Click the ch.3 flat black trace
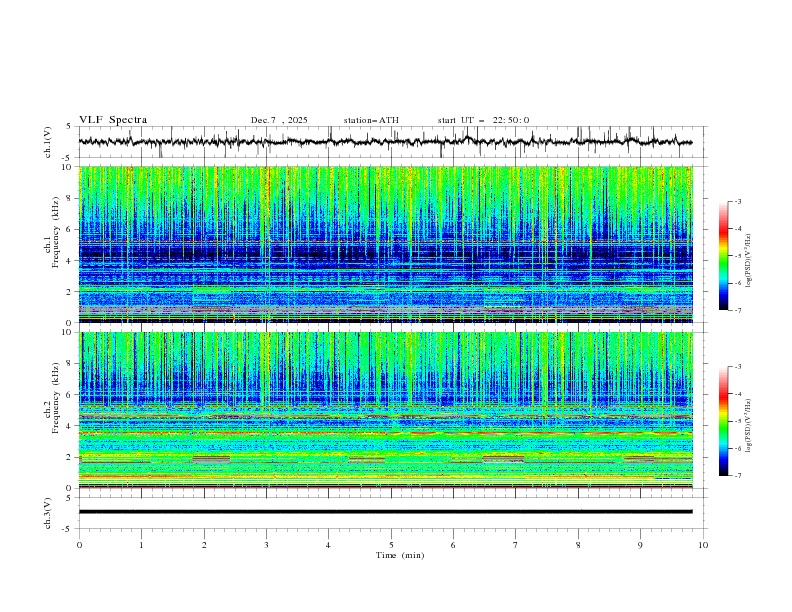 385,512
